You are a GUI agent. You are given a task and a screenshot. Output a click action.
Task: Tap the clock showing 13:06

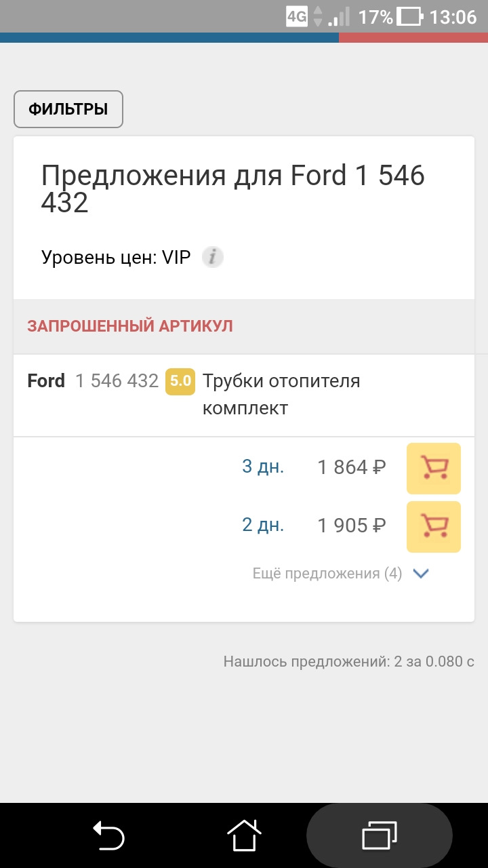pyautogui.click(x=451, y=16)
